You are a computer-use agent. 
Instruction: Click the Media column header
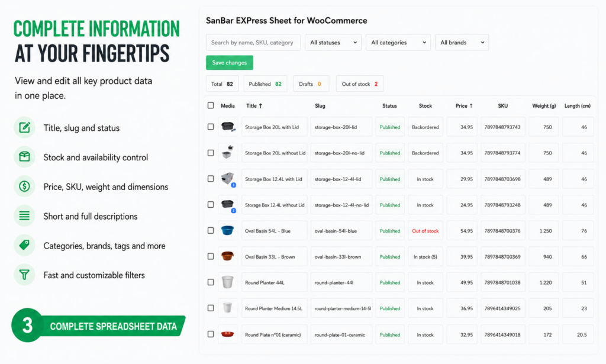pyautogui.click(x=228, y=105)
